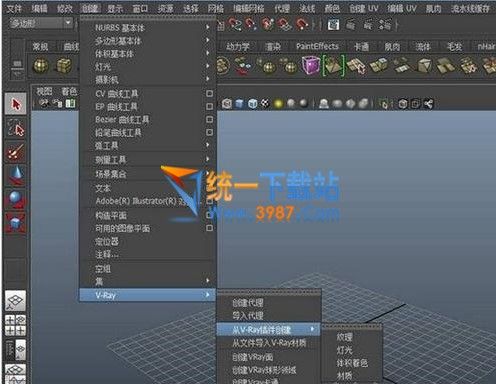Select the Lasso selection tool

point(16,128)
